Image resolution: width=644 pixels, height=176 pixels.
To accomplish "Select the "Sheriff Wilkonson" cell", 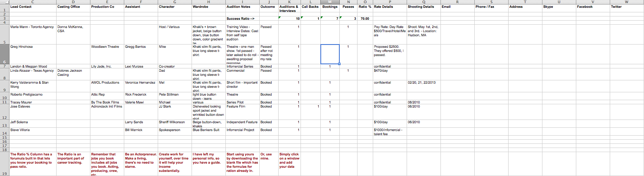I will click(x=175, y=124).
